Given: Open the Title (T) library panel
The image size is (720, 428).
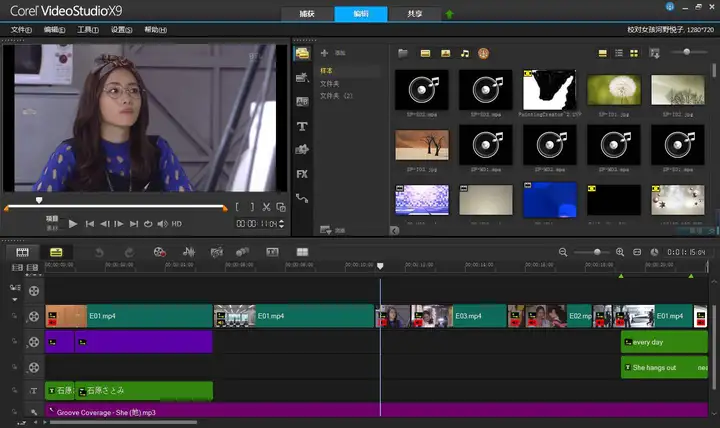Looking at the screenshot, I should pos(302,126).
